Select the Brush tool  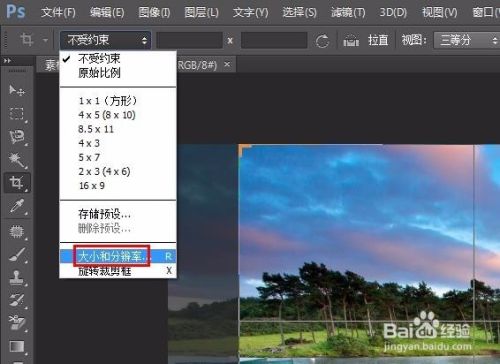click(x=16, y=255)
